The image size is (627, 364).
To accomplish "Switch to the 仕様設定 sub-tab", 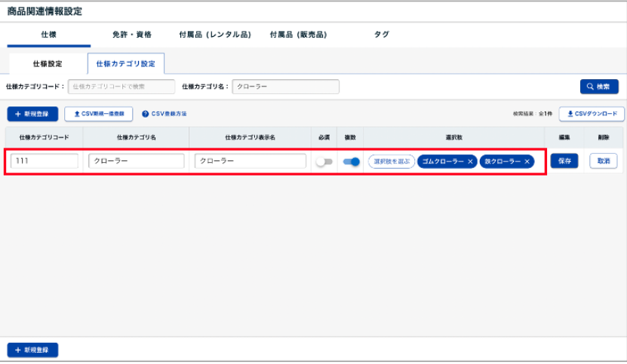I will (x=48, y=64).
